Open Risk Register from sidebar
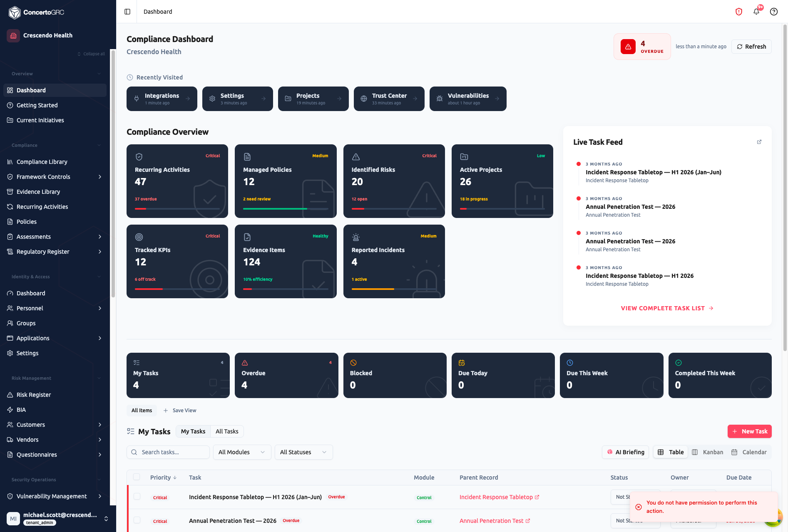This screenshot has width=788, height=532. tap(55, 395)
